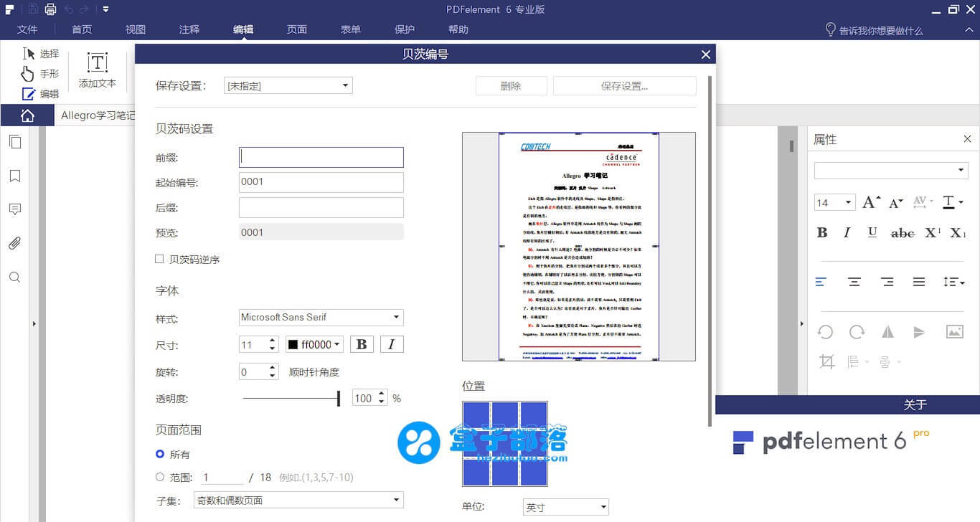Click the 起始编号 0001 field

[x=321, y=182]
